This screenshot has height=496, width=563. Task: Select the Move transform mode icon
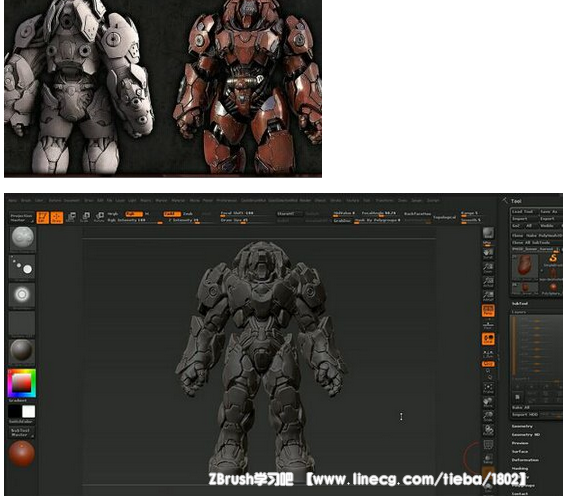(x=71, y=217)
